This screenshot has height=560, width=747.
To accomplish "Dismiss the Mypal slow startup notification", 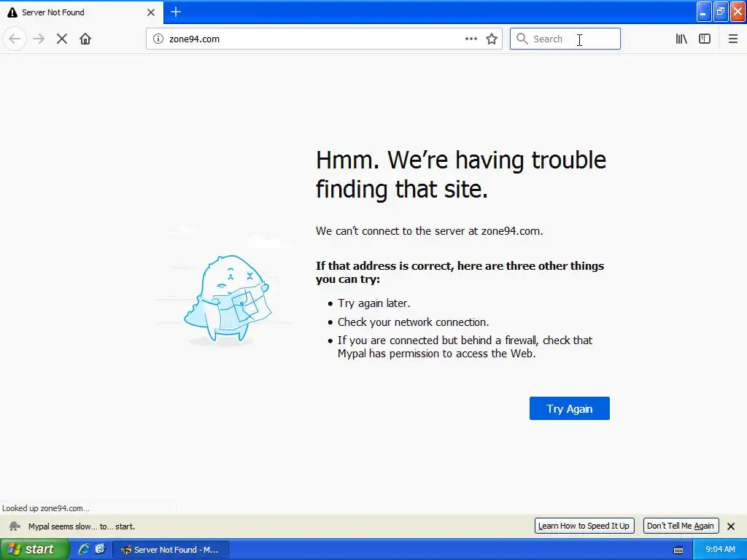I will pos(731,526).
